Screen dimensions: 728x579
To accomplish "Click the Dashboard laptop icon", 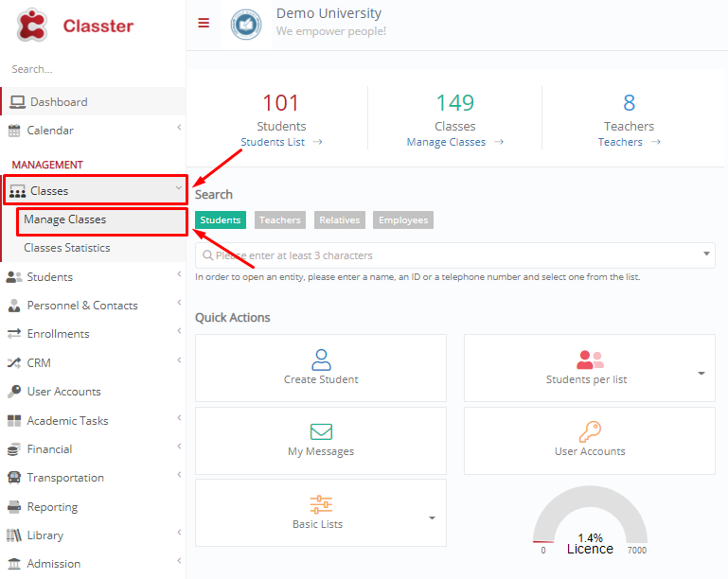I will pyautogui.click(x=18, y=102).
